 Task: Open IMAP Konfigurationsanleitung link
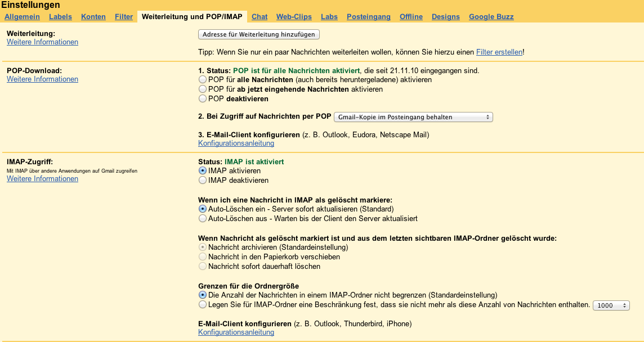236,332
